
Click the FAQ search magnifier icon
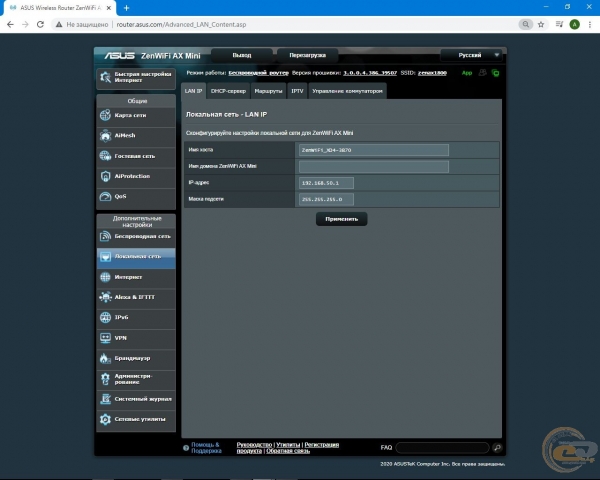point(497,447)
